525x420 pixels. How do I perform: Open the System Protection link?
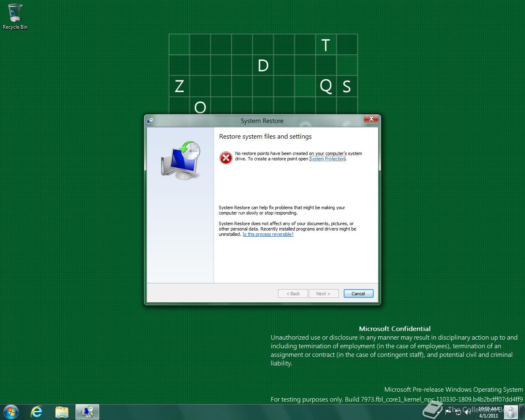(x=327, y=159)
